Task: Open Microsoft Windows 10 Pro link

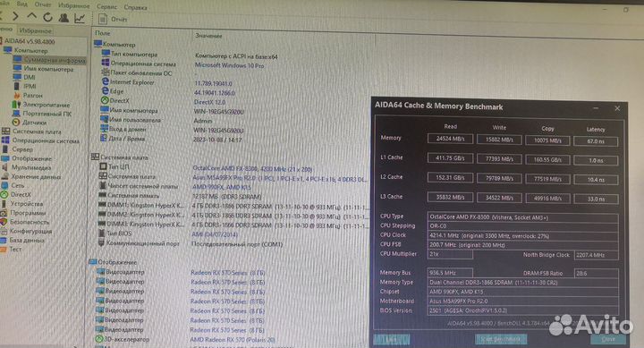Action: (229, 65)
